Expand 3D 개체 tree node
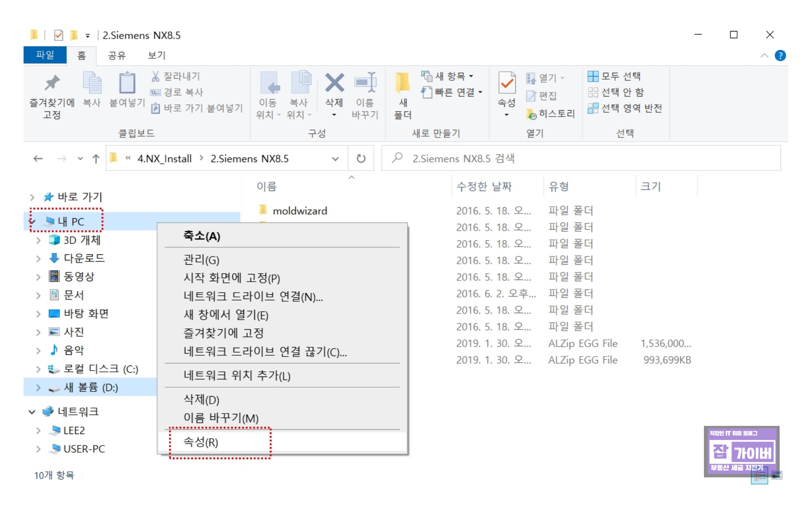This screenshot has height=508, width=812. click(38, 240)
